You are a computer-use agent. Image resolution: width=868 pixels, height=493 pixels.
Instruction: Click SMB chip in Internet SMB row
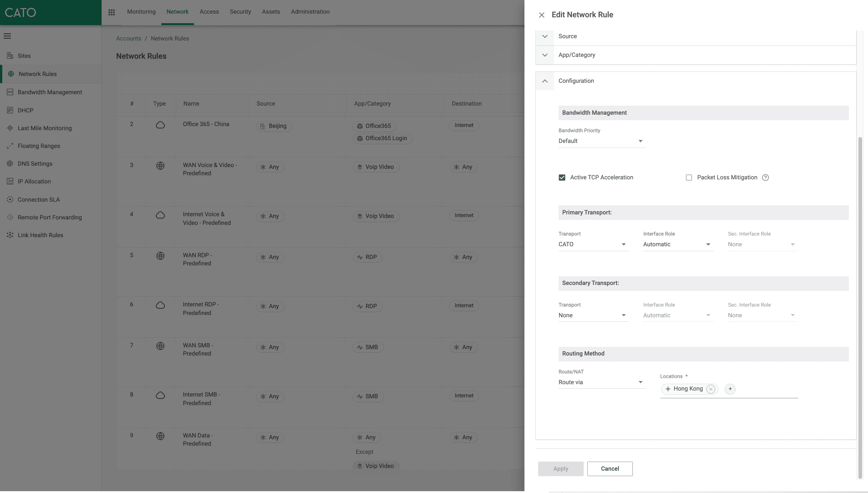368,396
